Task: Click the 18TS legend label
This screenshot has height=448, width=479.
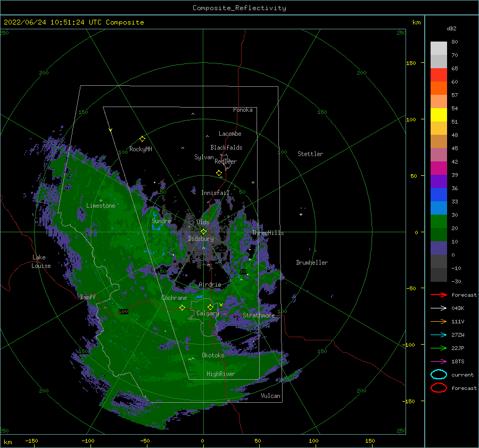Action: pyautogui.click(x=458, y=362)
